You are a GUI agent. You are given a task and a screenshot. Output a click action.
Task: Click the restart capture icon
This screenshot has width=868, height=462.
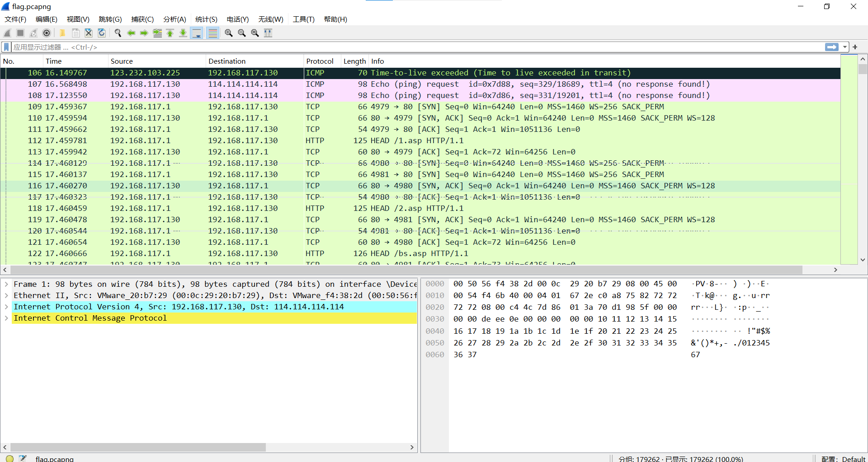[33, 33]
